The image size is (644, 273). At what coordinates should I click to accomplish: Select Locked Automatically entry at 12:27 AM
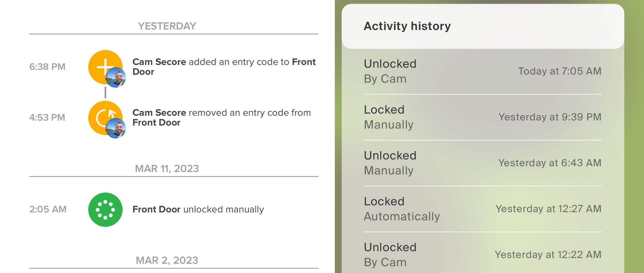tap(482, 209)
